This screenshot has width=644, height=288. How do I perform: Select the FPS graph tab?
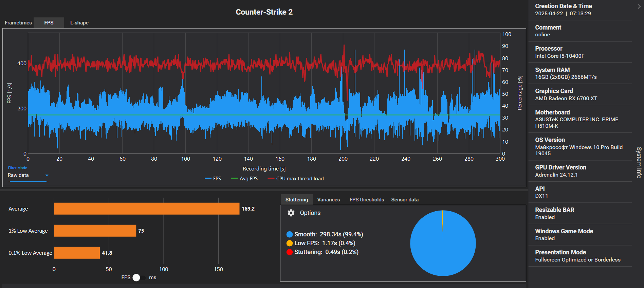click(x=49, y=23)
